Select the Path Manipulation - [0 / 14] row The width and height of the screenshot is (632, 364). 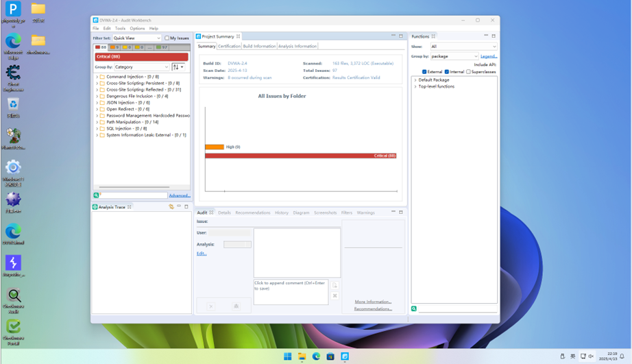[132, 122]
